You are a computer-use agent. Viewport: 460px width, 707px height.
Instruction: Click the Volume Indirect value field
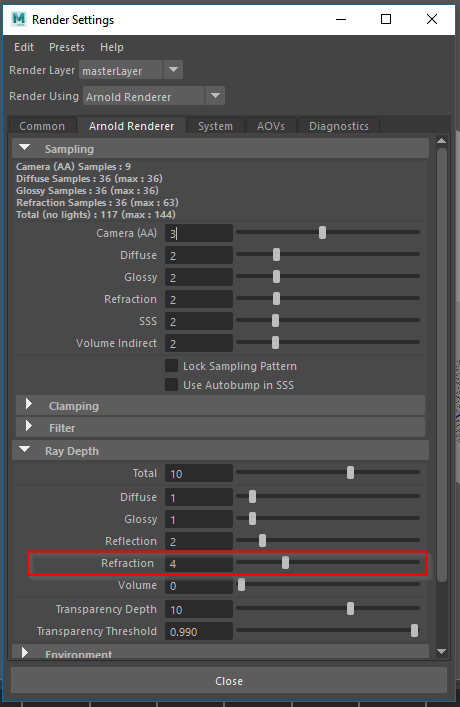click(x=199, y=344)
